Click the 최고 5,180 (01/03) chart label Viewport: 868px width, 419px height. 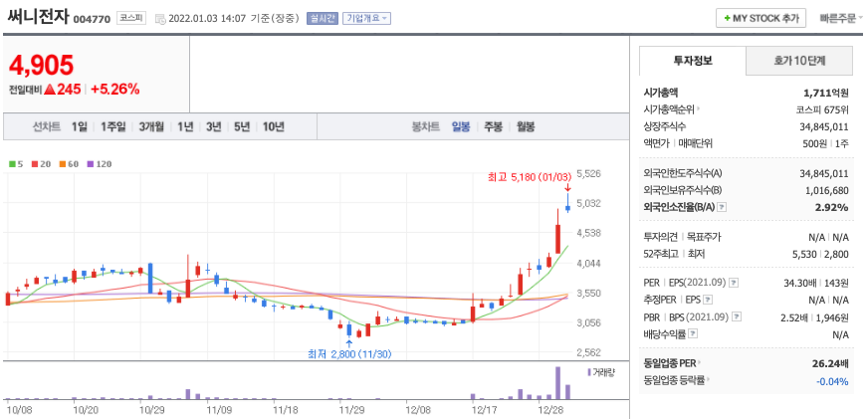click(529, 178)
